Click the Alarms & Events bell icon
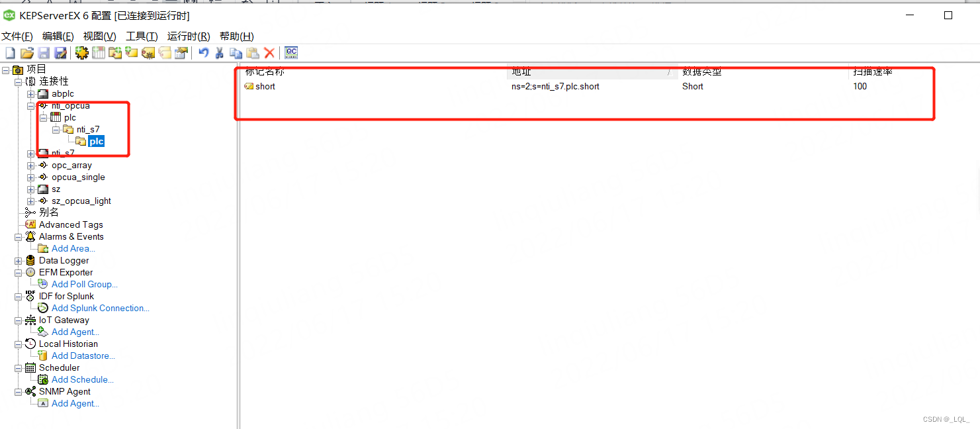980x429 pixels. pyautogui.click(x=30, y=236)
